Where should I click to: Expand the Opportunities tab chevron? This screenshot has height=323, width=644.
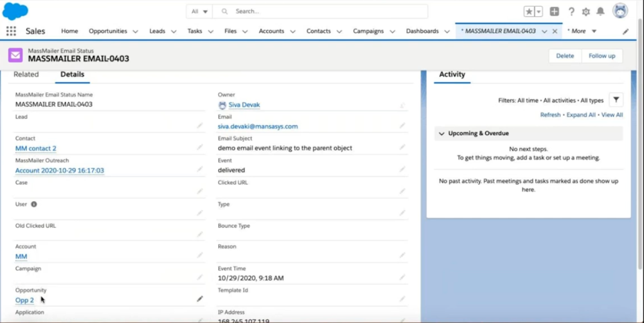(135, 31)
